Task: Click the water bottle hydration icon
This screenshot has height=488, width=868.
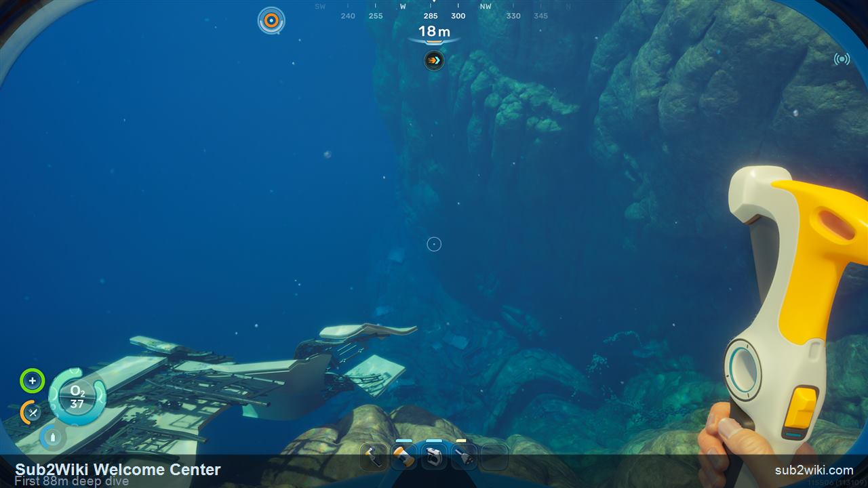Action: click(x=52, y=437)
